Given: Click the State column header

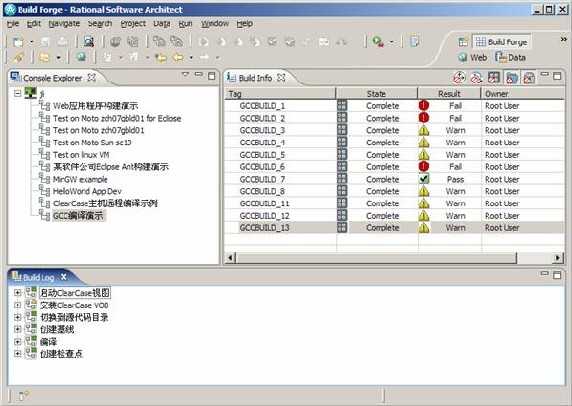Looking at the screenshot, I should (376, 94).
